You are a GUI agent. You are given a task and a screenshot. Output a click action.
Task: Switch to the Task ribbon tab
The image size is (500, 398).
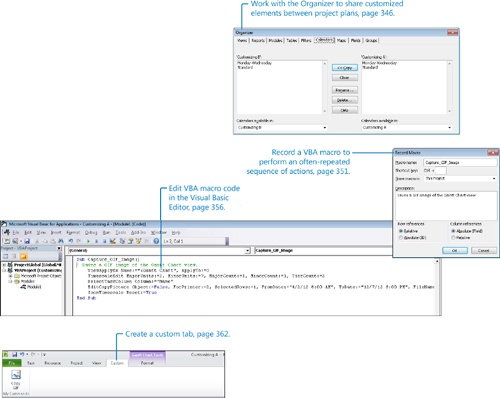click(31, 363)
